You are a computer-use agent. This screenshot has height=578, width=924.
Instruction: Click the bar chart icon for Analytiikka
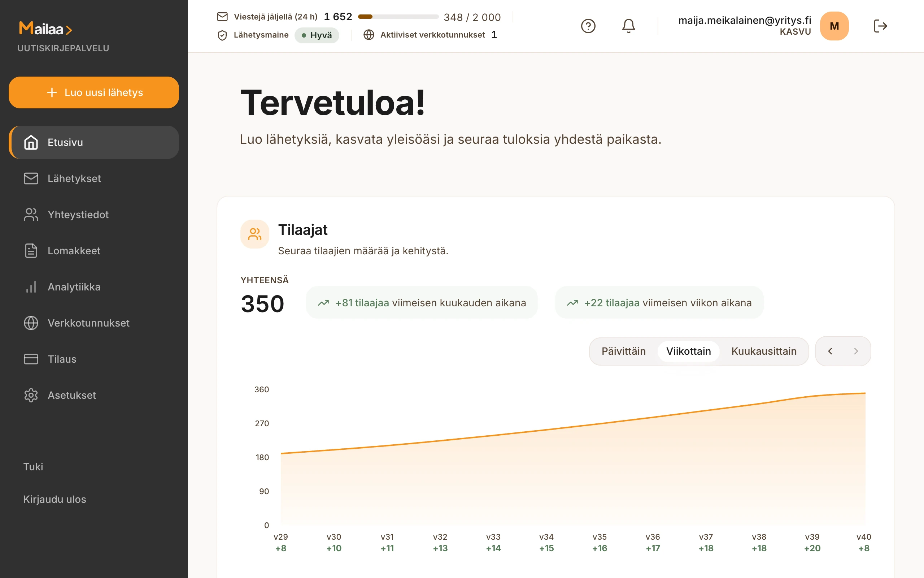(31, 287)
